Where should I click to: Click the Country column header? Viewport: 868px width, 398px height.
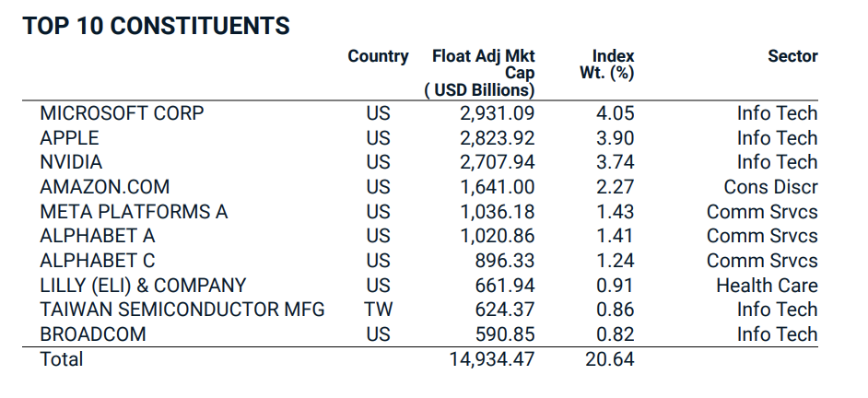tap(378, 56)
